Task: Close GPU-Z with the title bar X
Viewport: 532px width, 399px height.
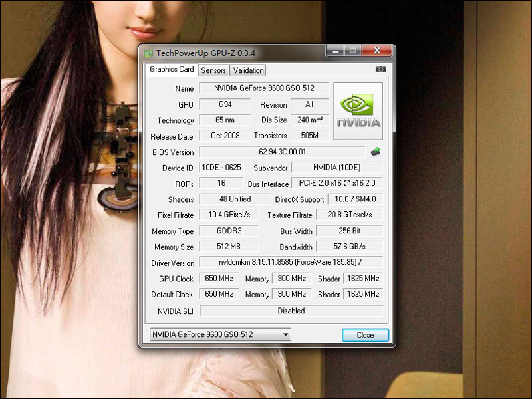Action: pos(377,51)
